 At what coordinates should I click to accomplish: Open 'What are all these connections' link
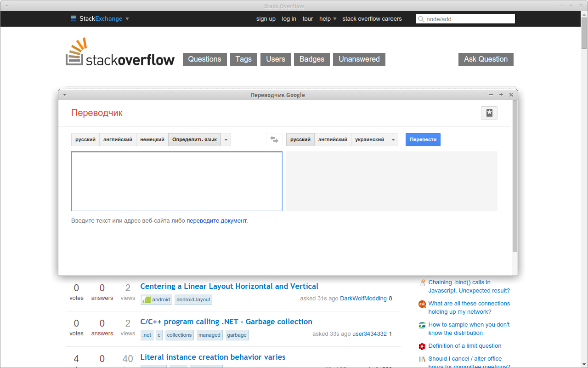pyautogui.click(x=469, y=308)
